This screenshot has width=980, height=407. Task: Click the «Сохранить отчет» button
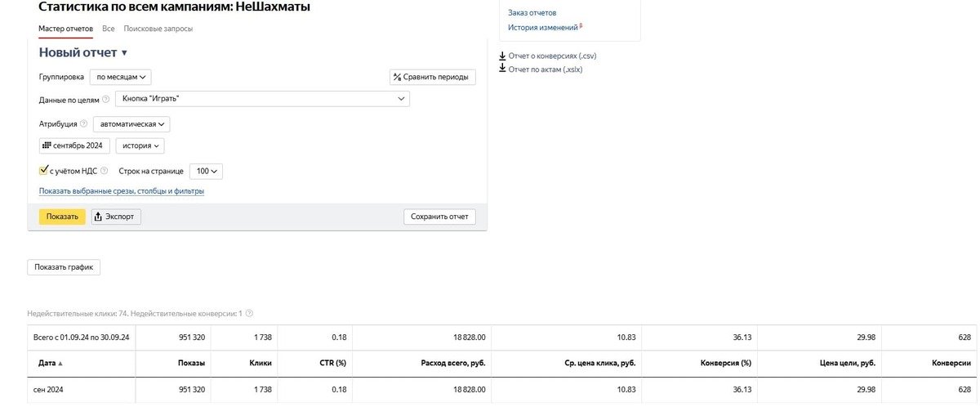pyautogui.click(x=439, y=217)
